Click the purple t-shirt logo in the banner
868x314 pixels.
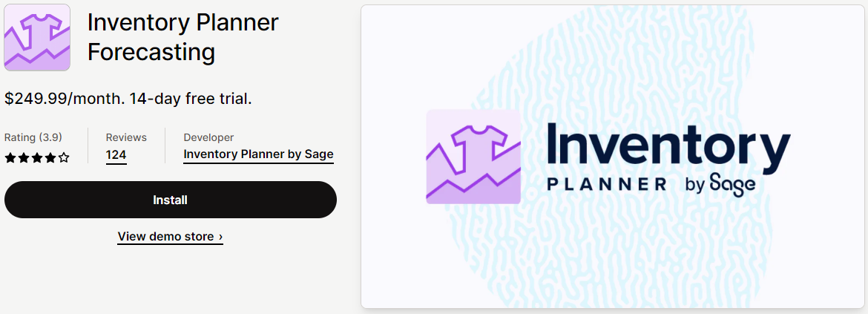[x=473, y=157]
